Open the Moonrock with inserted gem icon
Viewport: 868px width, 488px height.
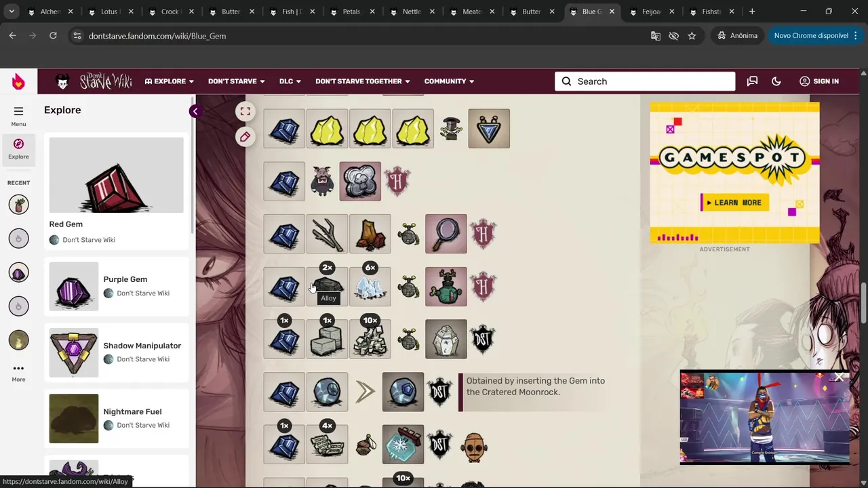tap(403, 392)
